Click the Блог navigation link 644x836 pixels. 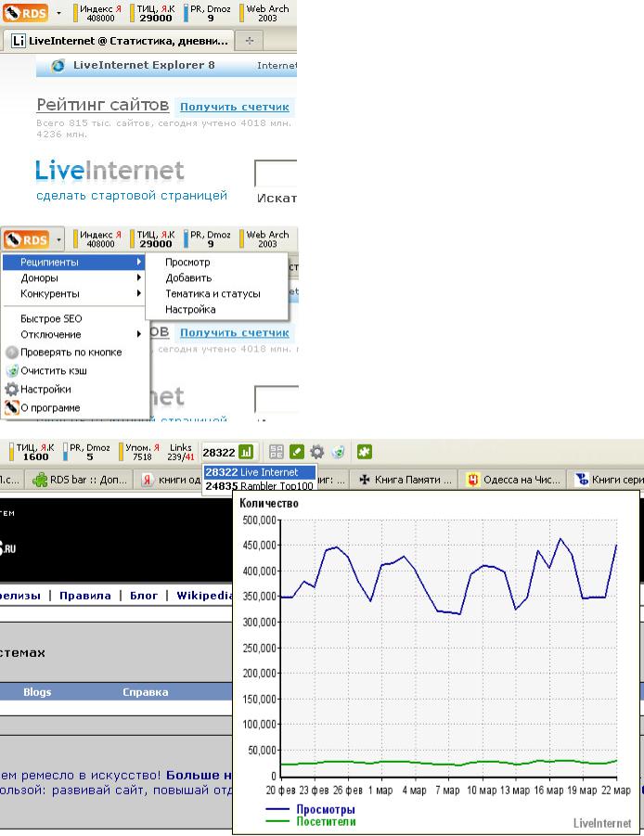(x=144, y=596)
